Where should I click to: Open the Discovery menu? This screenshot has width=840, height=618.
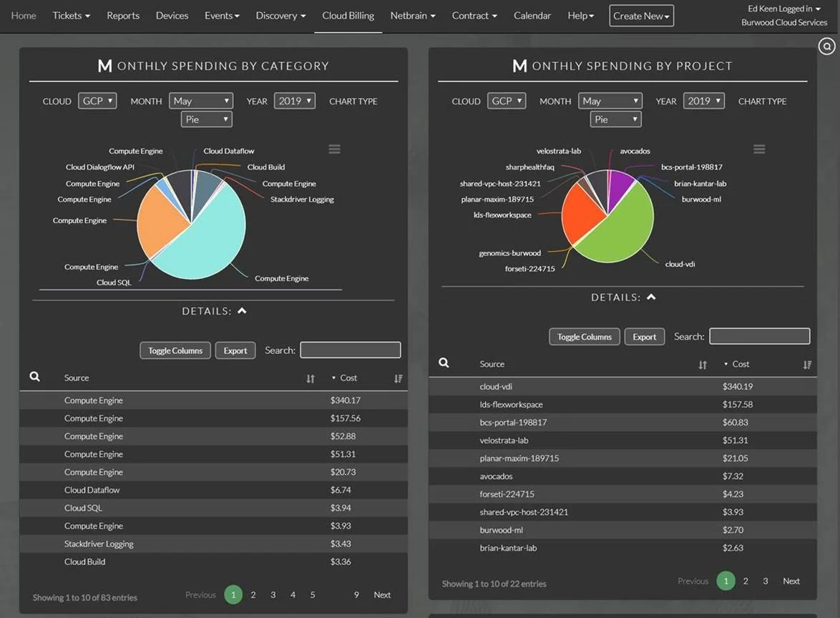pyautogui.click(x=280, y=16)
